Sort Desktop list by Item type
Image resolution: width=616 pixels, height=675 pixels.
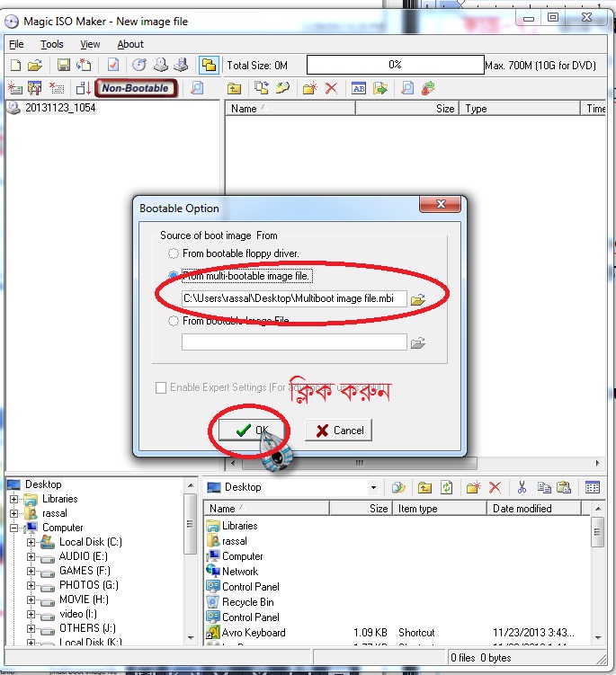coord(440,509)
